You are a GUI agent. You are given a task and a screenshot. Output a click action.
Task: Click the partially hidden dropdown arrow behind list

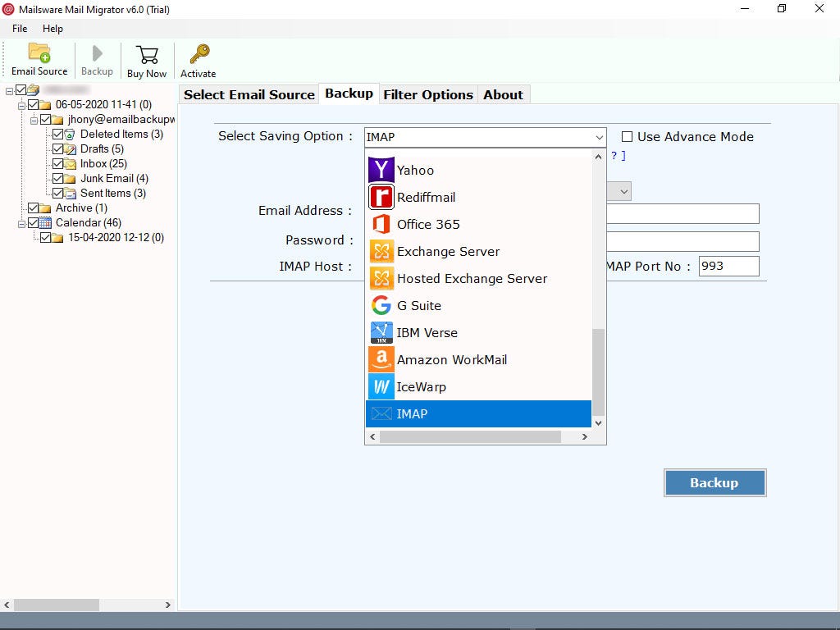pyautogui.click(x=623, y=191)
